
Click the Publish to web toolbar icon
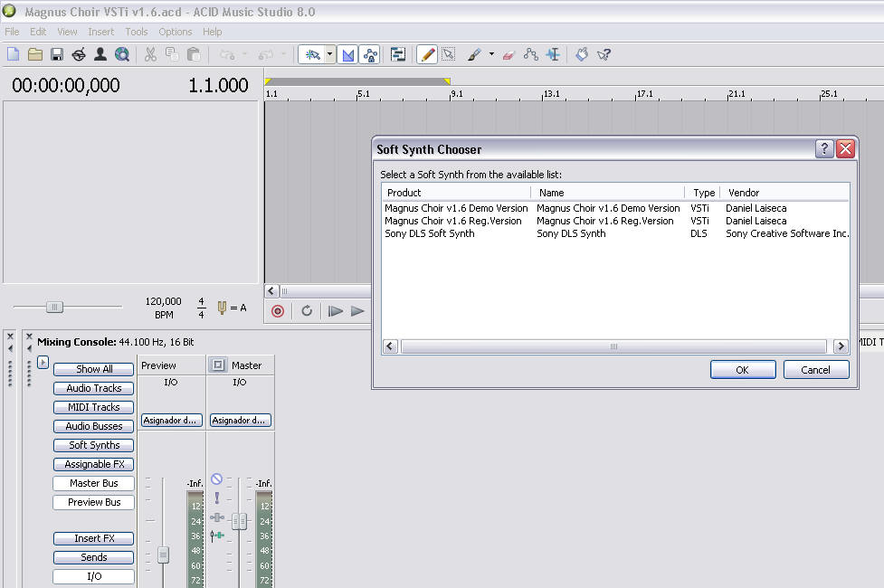pos(79,54)
